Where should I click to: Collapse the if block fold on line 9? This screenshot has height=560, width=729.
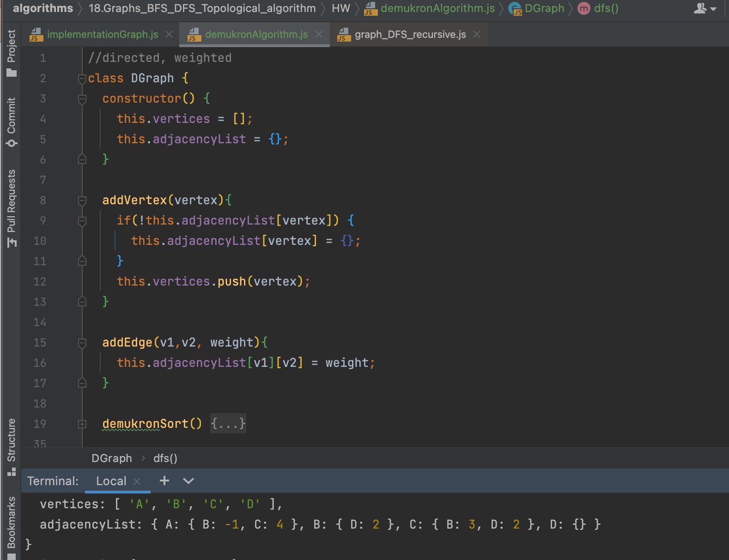82,220
